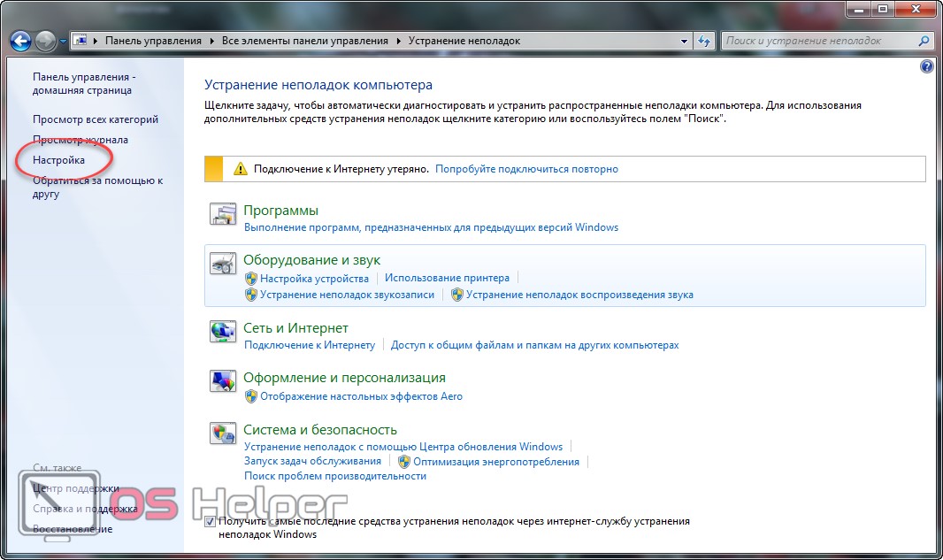Expand the address bar history dropdown
Image resolution: width=943 pixels, height=560 pixels.
[685, 41]
